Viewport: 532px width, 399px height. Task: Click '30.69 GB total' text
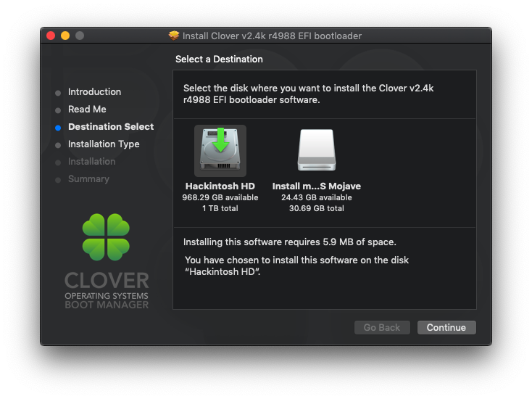[x=317, y=208]
